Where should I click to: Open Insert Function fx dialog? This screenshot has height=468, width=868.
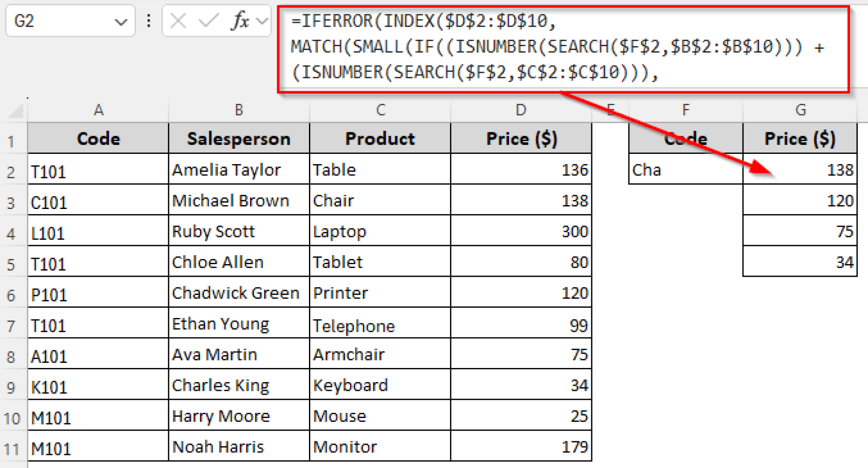point(240,20)
